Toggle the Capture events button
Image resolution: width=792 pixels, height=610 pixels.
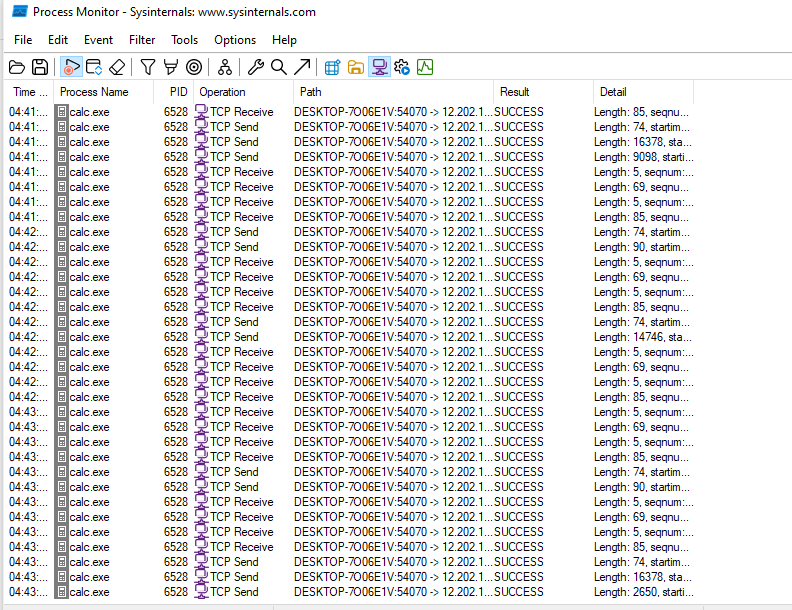[x=71, y=67]
